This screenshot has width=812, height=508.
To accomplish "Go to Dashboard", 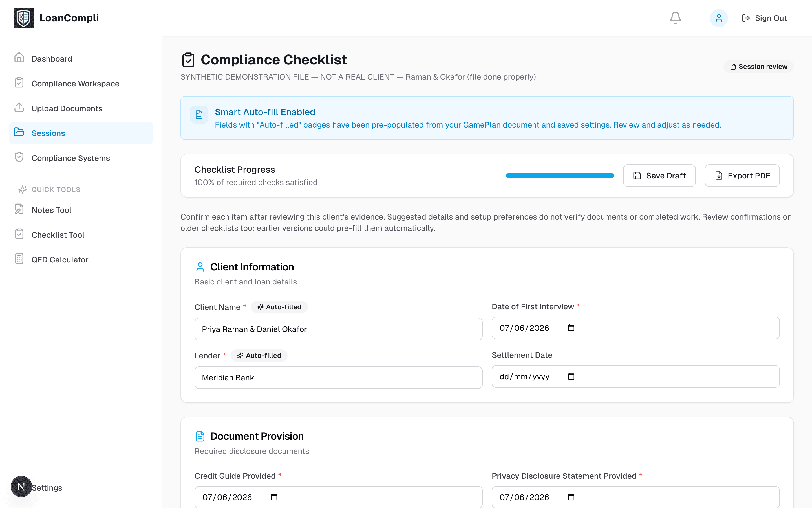I will [x=81, y=59].
